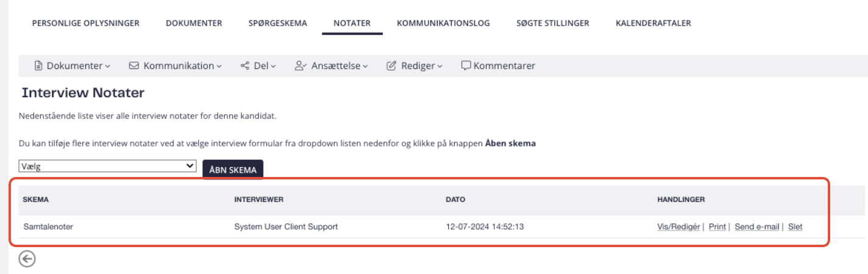The width and height of the screenshot is (868, 274).
Task: Expand the Rediger dropdown chevron
Action: tap(440, 67)
